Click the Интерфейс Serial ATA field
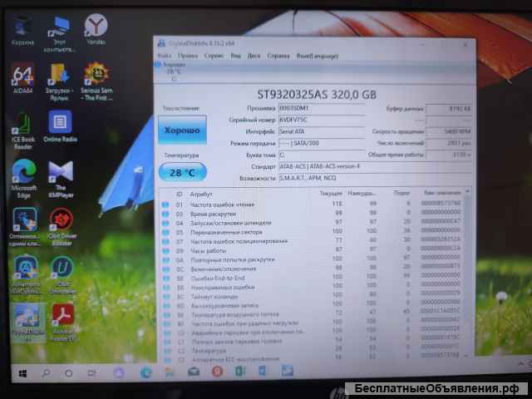The image size is (532, 399). point(322,131)
